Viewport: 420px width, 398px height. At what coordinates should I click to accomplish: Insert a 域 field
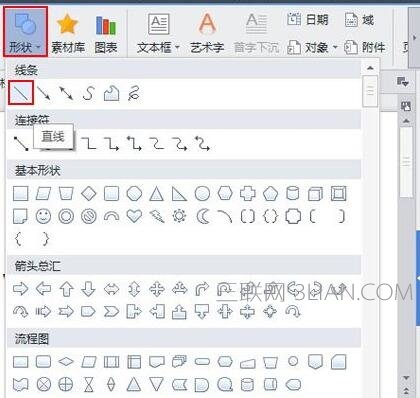(x=359, y=20)
